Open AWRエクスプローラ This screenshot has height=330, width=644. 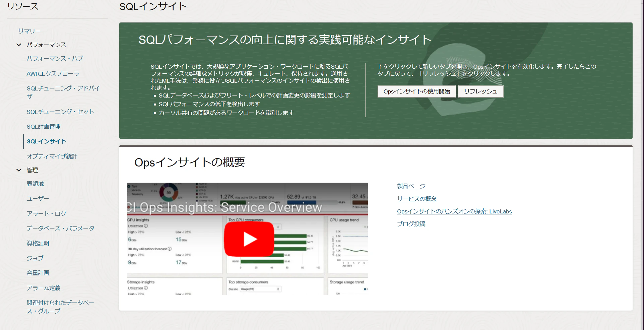53,74
